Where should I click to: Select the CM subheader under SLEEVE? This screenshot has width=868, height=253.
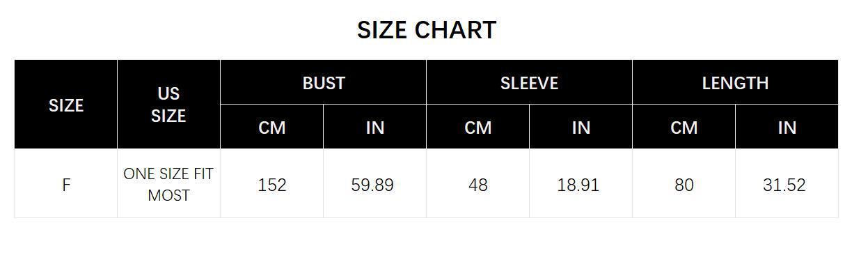(x=478, y=127)
